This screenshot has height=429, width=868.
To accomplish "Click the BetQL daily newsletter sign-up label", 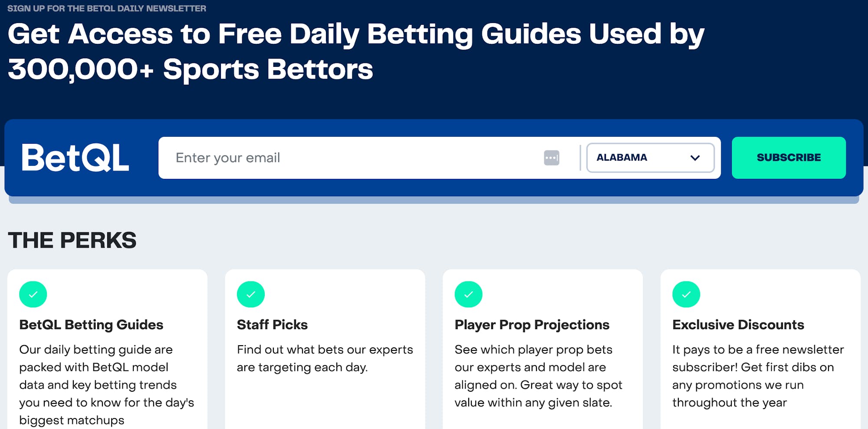I will (x=107, y=8).
